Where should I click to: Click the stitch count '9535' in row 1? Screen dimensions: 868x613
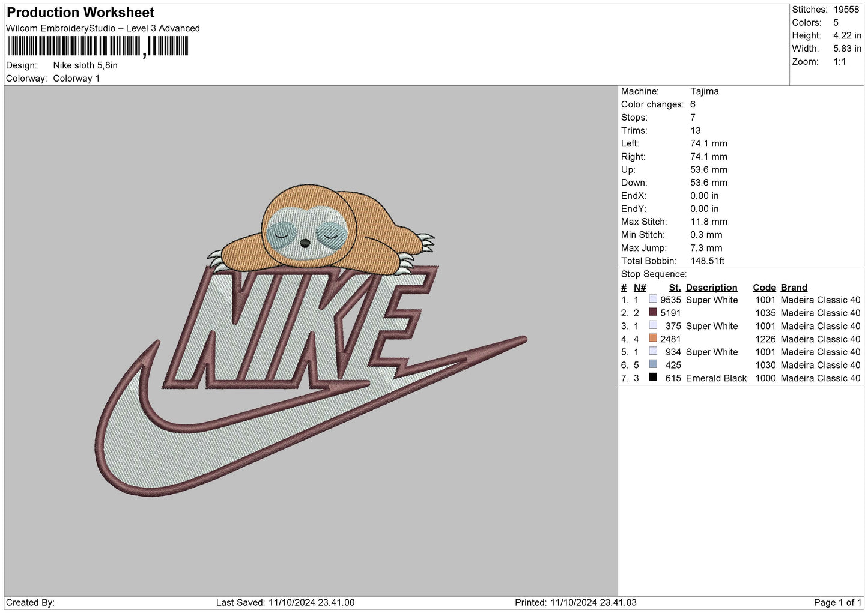[671, 300]
